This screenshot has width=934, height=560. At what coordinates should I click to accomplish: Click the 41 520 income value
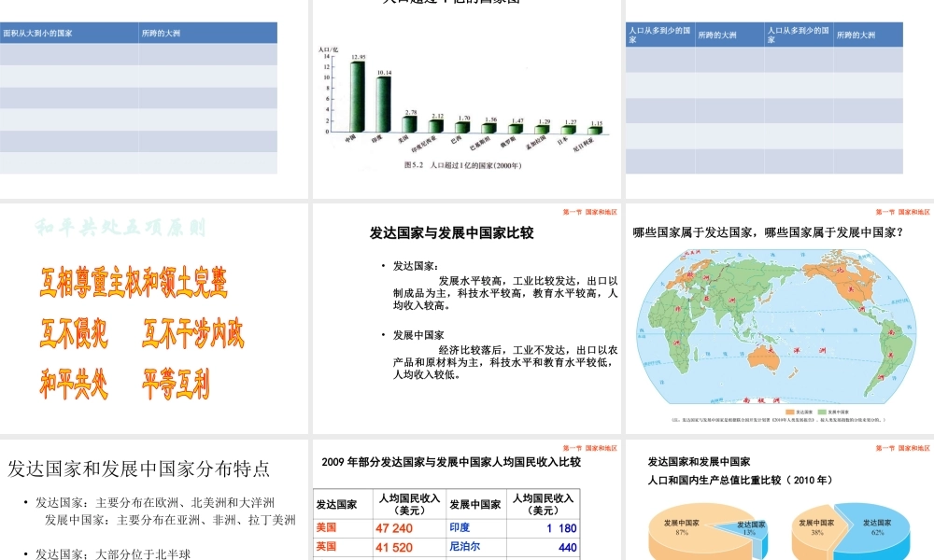point(394,548)
